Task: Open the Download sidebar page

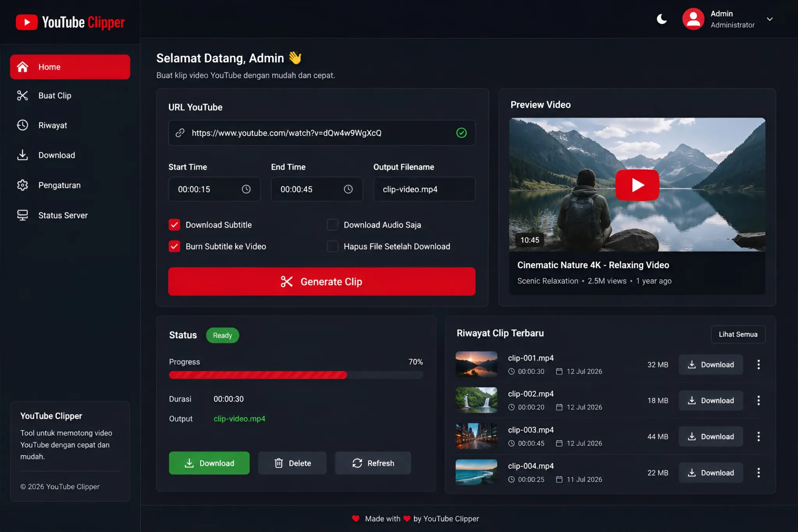Action: pos(70,155)
